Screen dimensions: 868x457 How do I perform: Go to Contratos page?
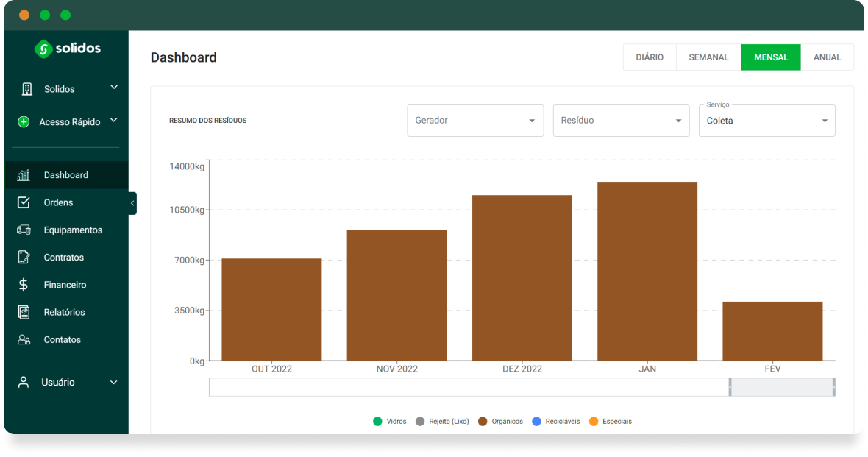(x=66, y=257)
